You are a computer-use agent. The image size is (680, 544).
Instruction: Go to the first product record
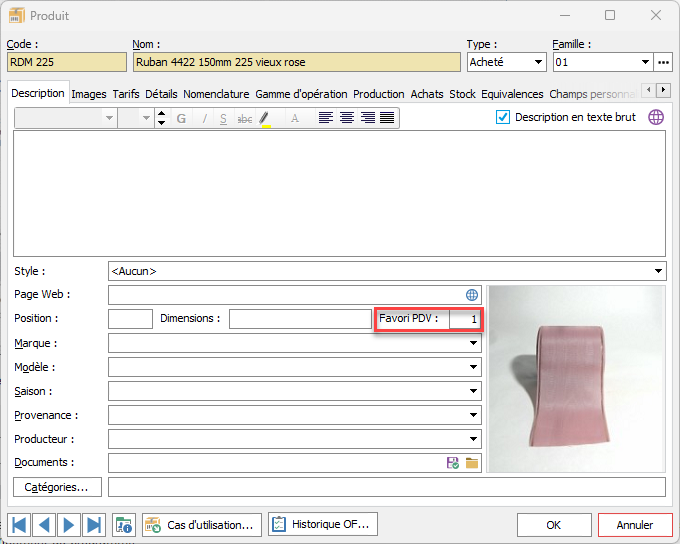pyautogui.click(x=19, y=524)
